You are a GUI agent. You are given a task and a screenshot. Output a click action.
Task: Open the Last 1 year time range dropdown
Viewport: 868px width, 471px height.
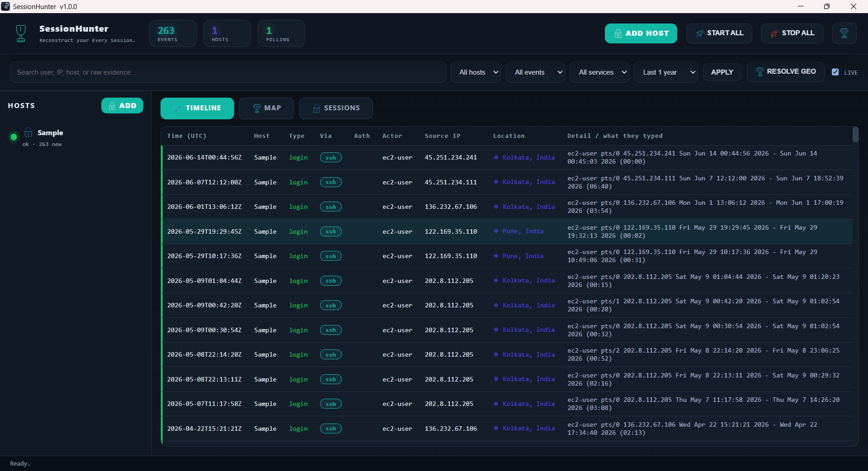(666, 72)
